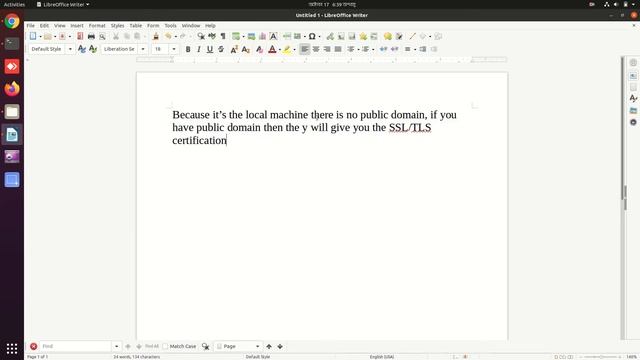Viewport: 640px width, 360px height.
Task: Justify the paragraph text
Action: click(338, 49)
